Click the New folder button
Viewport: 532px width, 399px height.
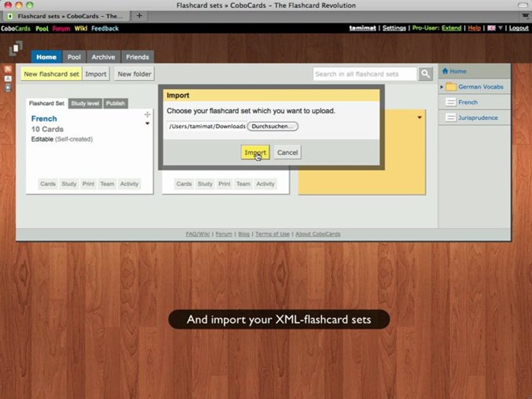(134, 74)
